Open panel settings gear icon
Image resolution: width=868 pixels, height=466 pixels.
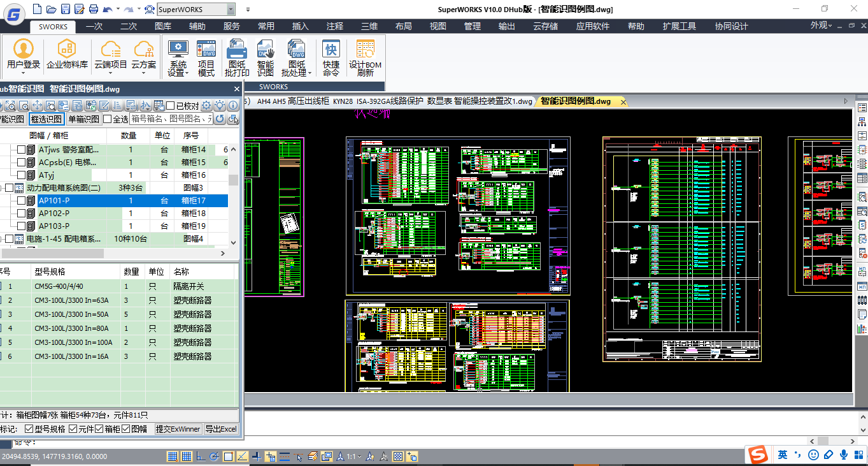point(206,106)
